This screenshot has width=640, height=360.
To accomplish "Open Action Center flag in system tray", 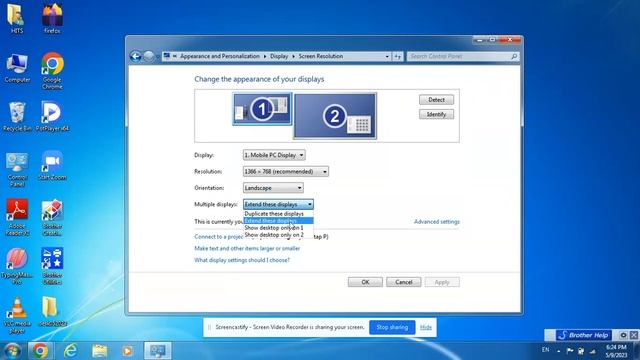I will click(570, 351).
